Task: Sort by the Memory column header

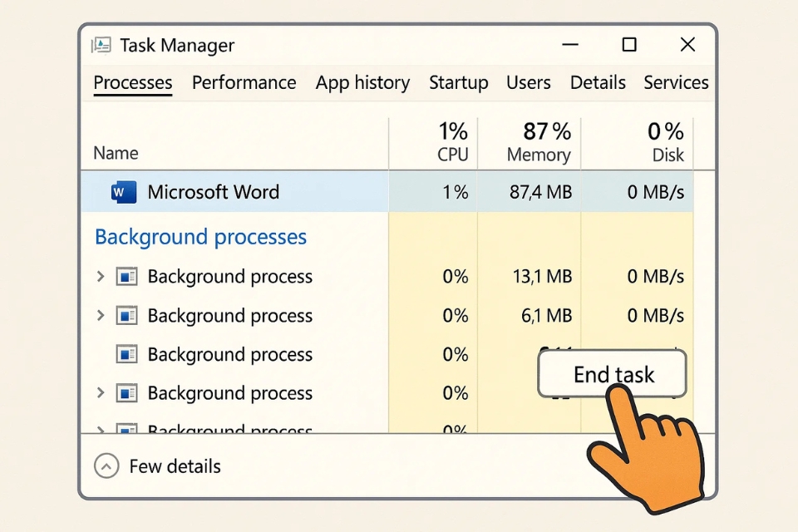Action: [x=539, y=141]
